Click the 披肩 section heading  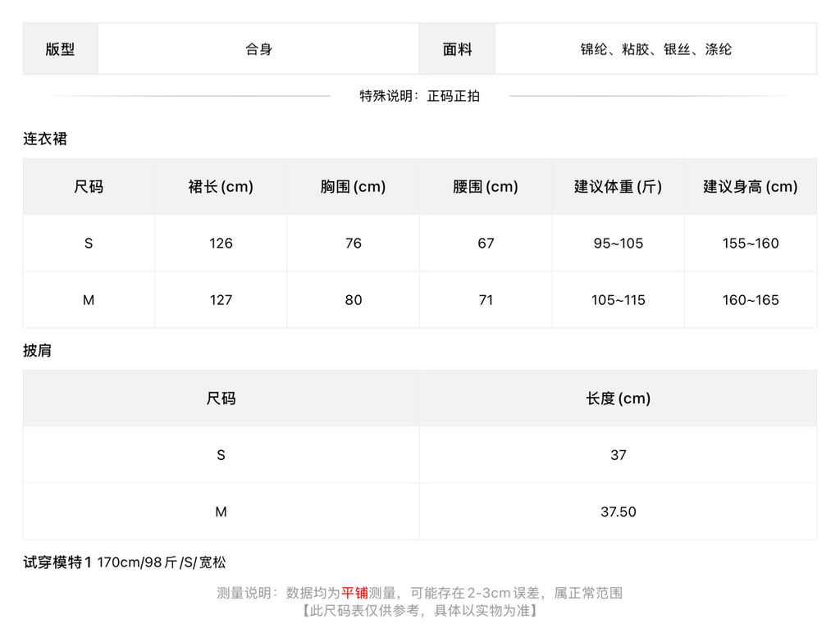(x=37, y=350)
